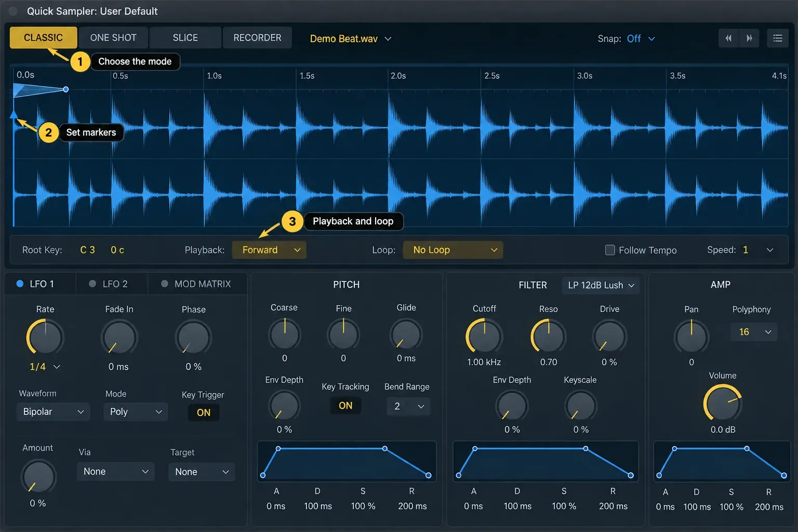Toggle LFO Key Trigger ON button

coord(204,413)
